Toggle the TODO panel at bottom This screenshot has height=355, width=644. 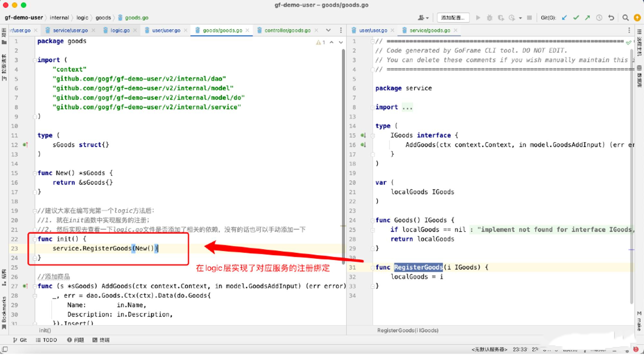pyautogui.click(x=46, y=340)
